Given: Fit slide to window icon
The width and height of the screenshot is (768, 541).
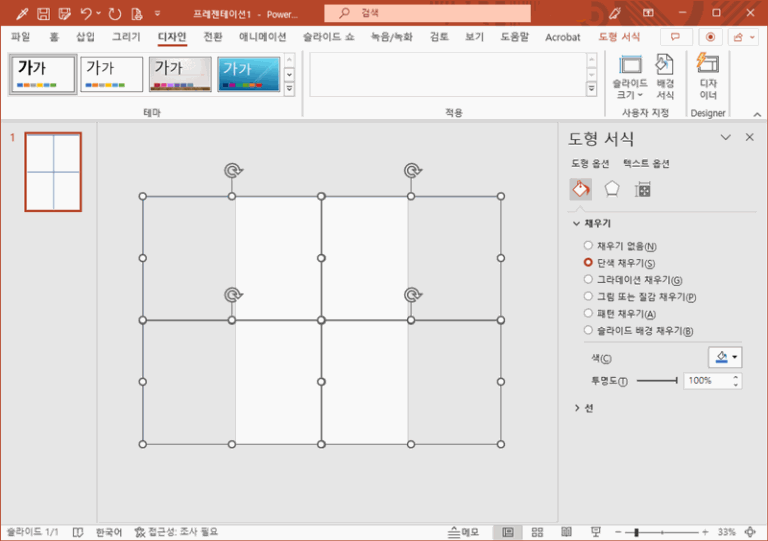Looking at the screenshot, I should [750, 532].
